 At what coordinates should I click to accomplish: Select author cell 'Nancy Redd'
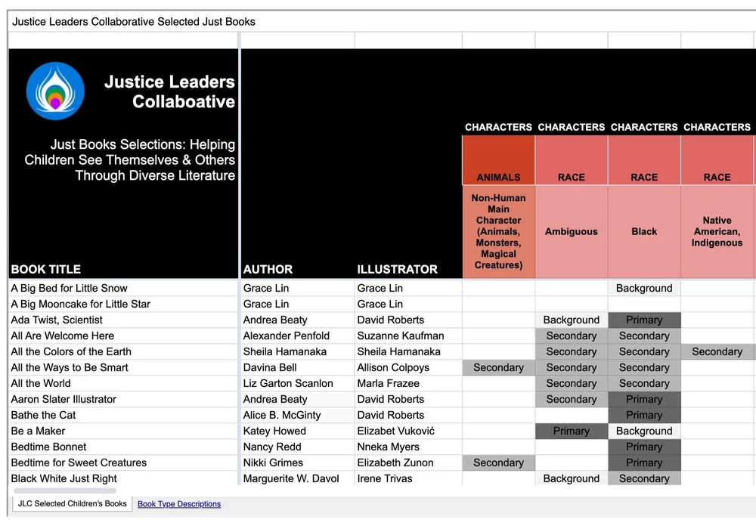[x=297, y=447]
